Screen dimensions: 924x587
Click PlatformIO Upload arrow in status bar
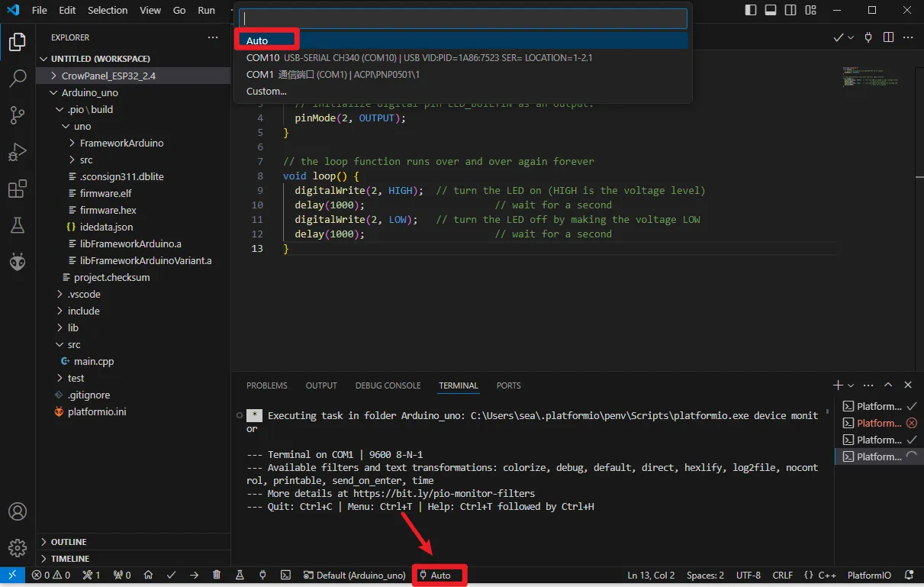coord(194,575)
